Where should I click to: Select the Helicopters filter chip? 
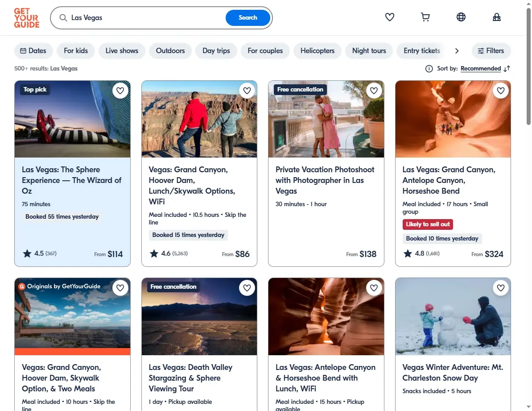pyautogui.click(x=318, y=51)
